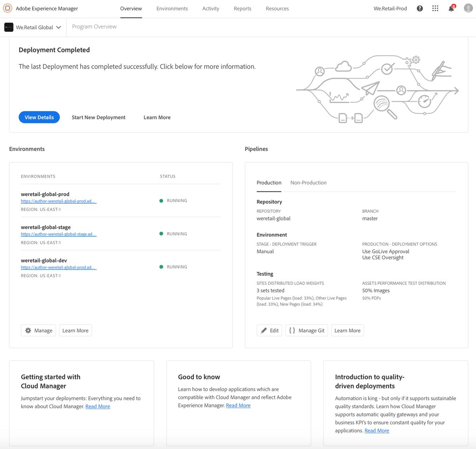Expand the We.Retail Global program dropdown chevron
The height and width of the screenshot is (449, 476).
click(59, 27)
